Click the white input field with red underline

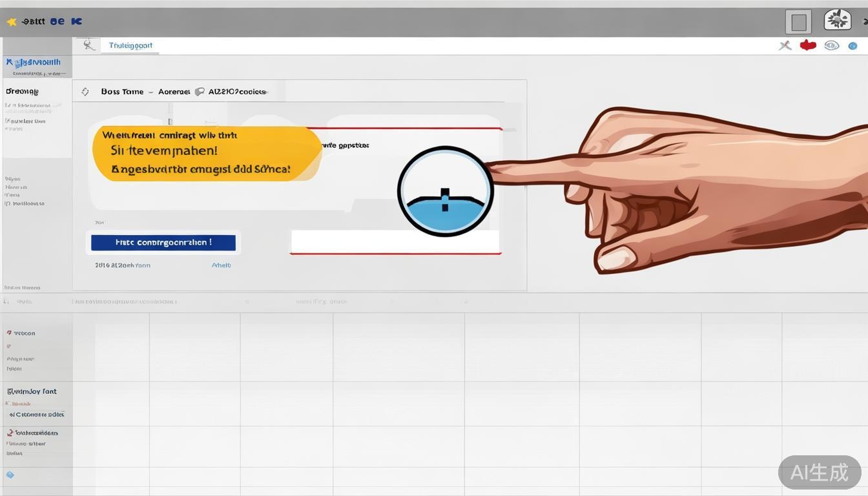click(x=395, y=242)
